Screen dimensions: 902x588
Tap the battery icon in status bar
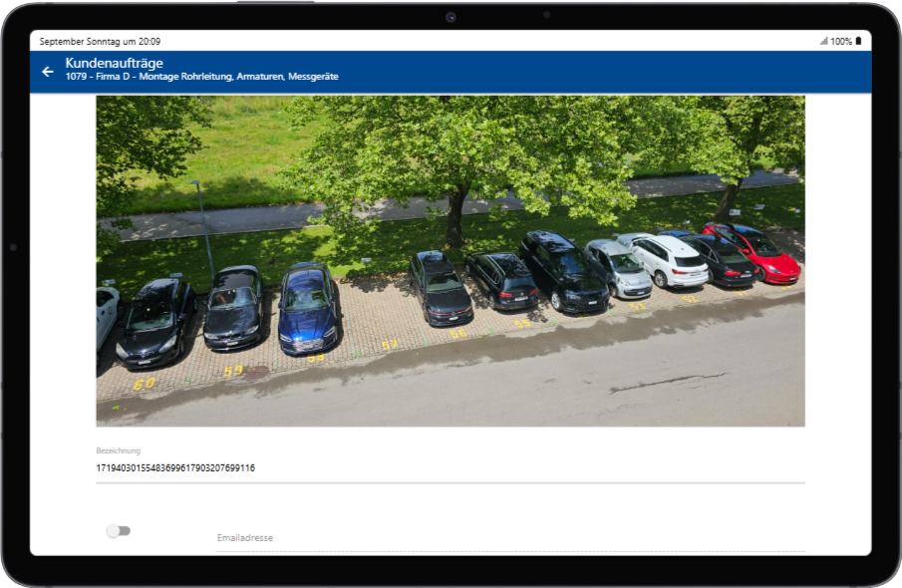tap(858, 41)
